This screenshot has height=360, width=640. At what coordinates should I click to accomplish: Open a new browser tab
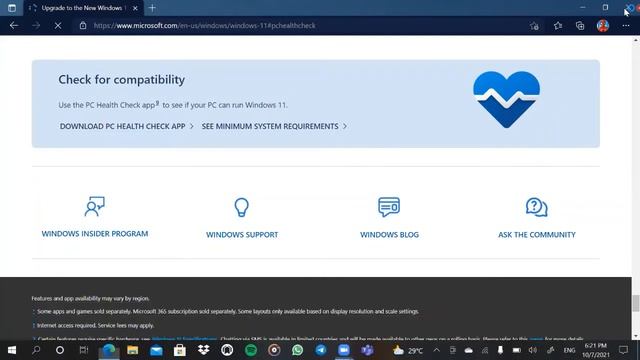tap(152, 8)
